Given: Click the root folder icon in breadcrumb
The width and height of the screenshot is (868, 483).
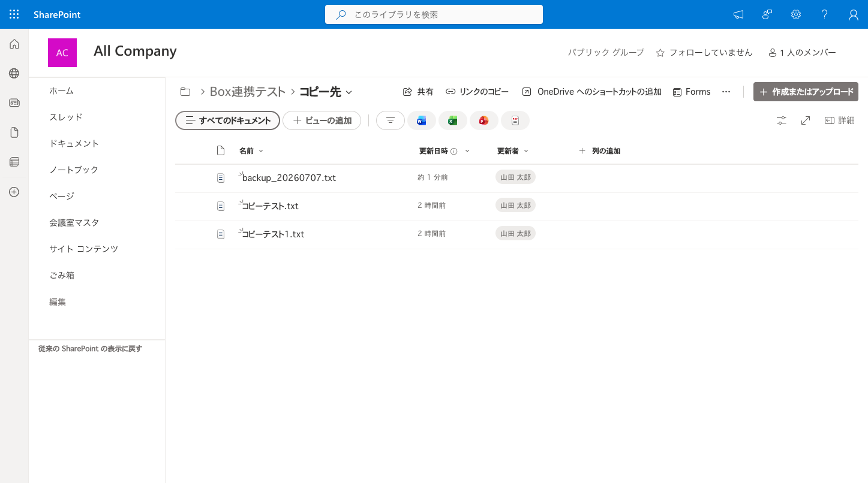Looking at the screenshot, I should 185,92.
